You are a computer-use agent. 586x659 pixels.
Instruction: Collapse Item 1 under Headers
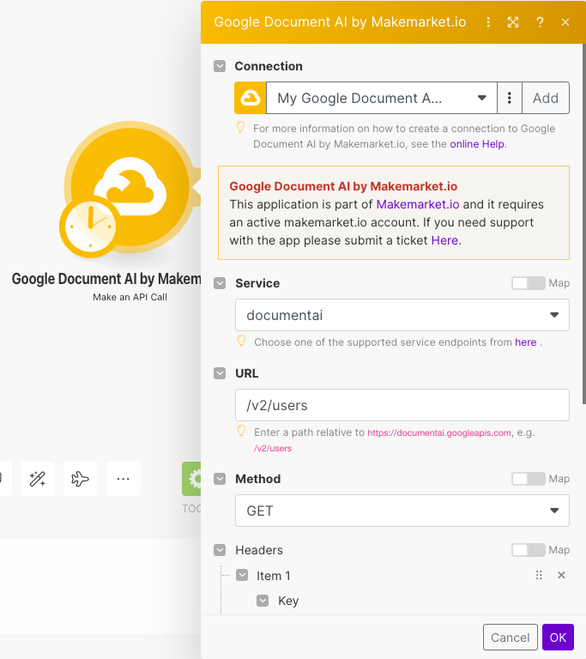[242, 575]
